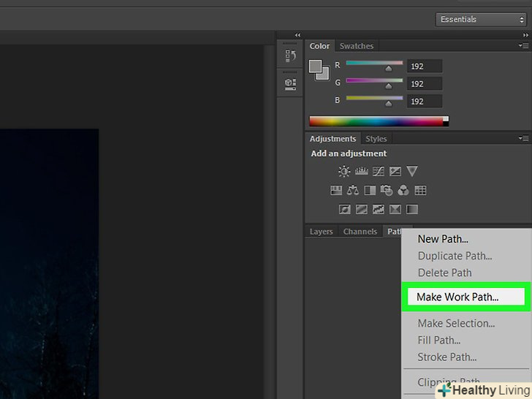
Task: Add a Brightness/Contrast adjustment
Action: [x=344, y=172]
